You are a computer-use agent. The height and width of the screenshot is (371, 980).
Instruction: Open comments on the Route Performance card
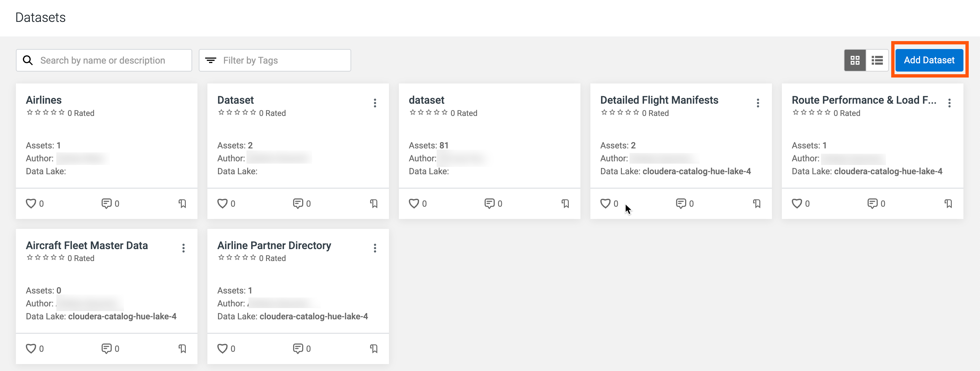(872, 204)
